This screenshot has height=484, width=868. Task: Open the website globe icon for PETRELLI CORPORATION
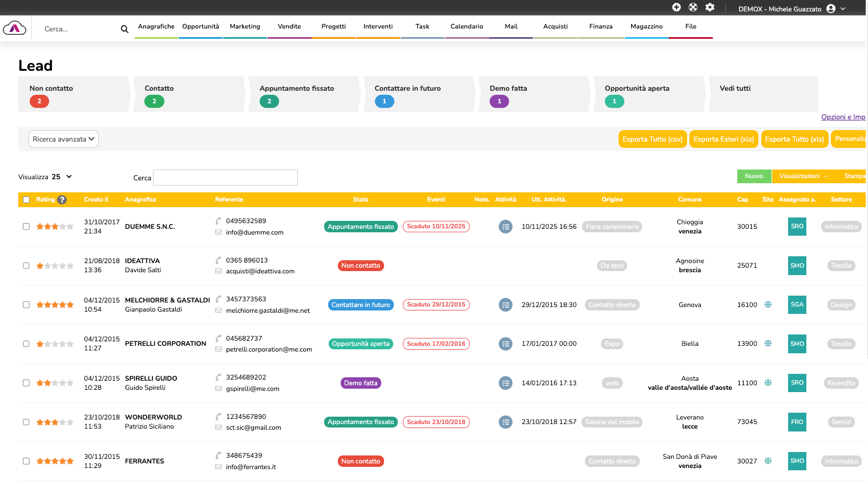(x=768, y=344)
